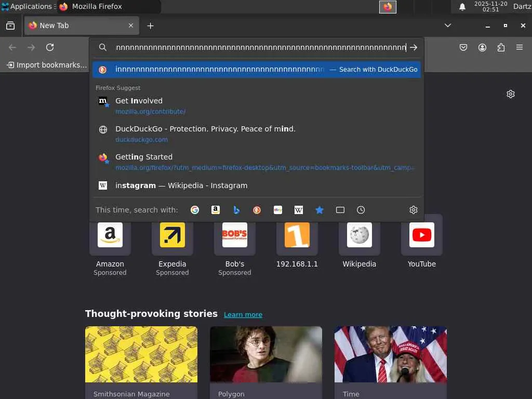532x399 pixels.
Task: Open Get Involved suggestion
Action: [x=257, y=106]
